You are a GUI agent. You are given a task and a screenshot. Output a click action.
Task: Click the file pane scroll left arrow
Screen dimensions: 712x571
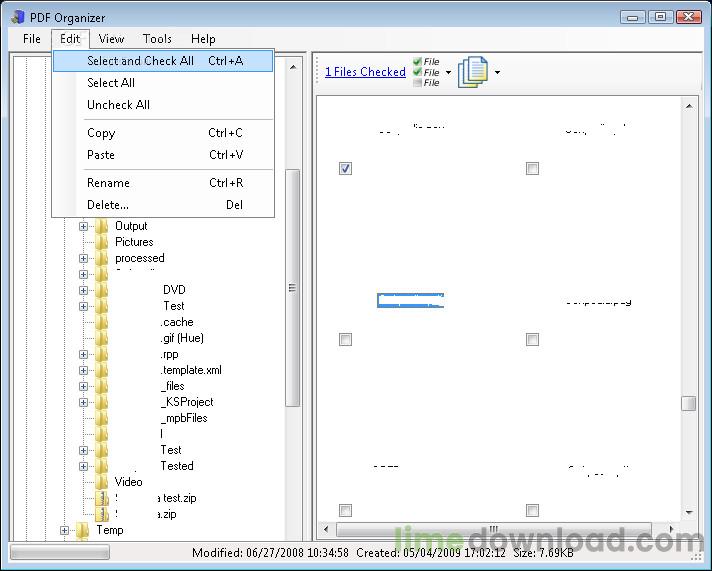point(326,529)
